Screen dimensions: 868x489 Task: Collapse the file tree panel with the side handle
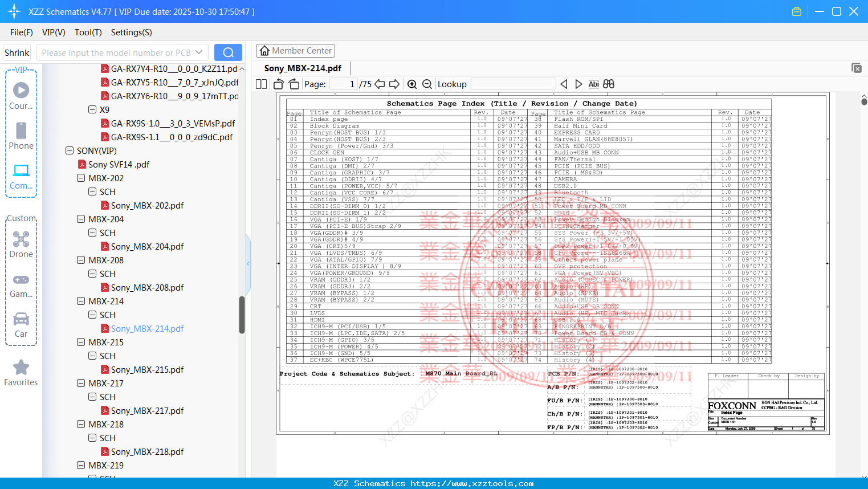click(x=248, y=263)
